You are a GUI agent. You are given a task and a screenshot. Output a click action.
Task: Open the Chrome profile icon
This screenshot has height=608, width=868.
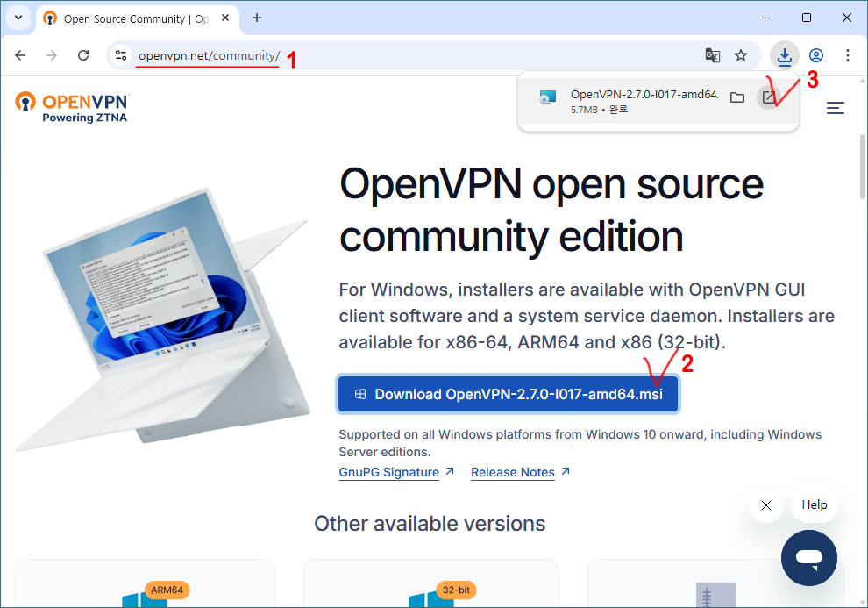[x=816, y=55]
